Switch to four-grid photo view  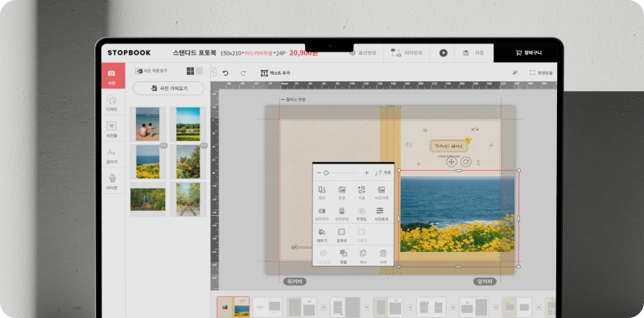click(x=190, y=71)
